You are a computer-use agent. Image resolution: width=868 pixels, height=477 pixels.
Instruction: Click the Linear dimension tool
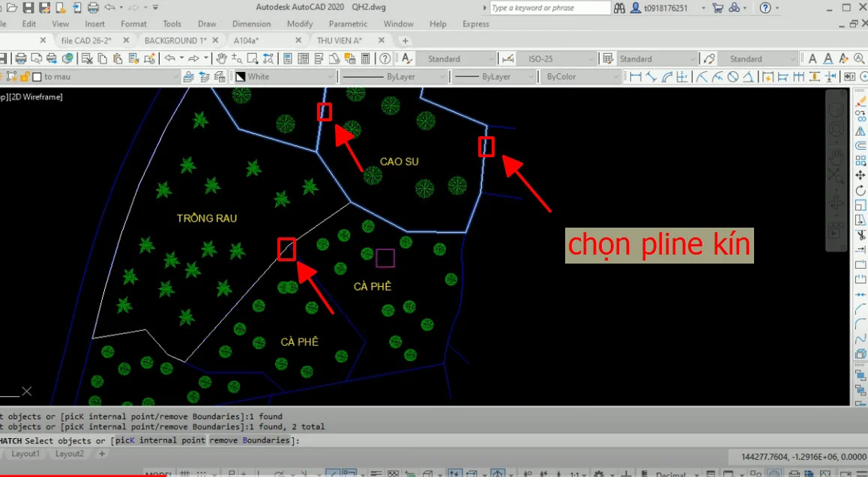click(636, 77)
